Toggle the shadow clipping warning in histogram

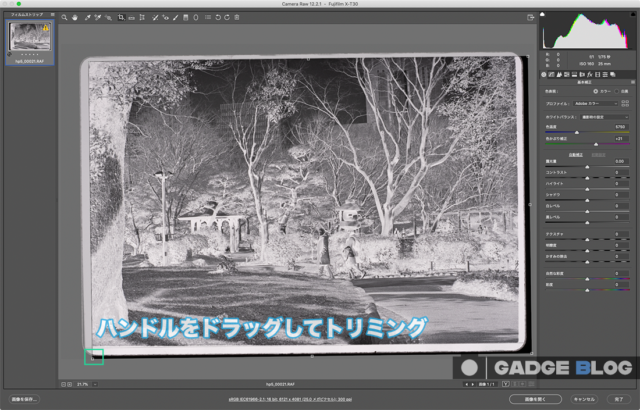point(542,14)
